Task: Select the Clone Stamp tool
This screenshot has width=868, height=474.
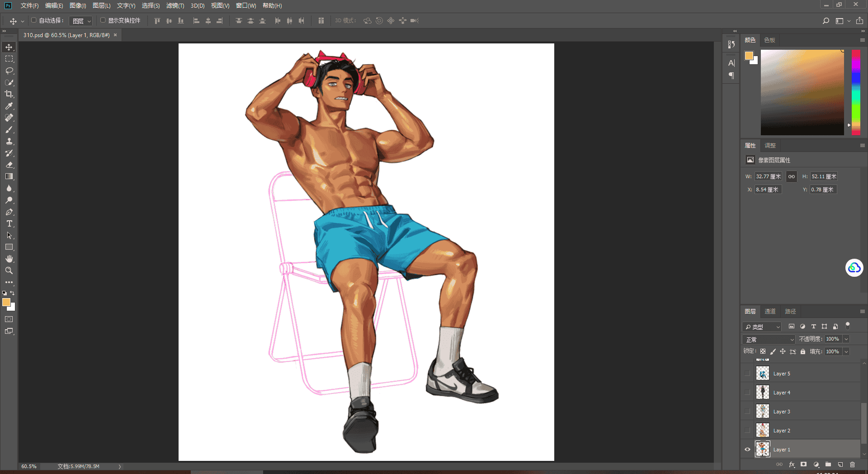Action: 9,141
